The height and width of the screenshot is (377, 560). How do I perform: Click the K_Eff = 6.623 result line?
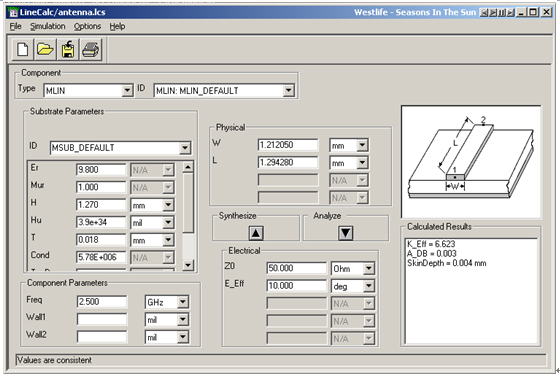431,244
